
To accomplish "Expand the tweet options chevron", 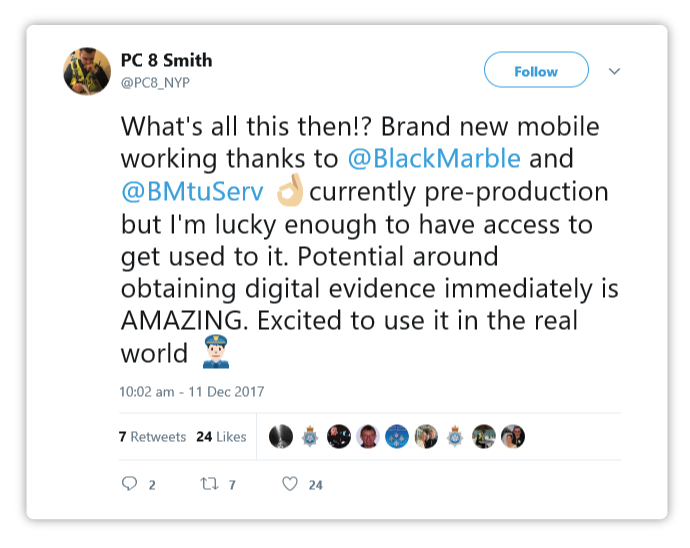I will point(615,71).
